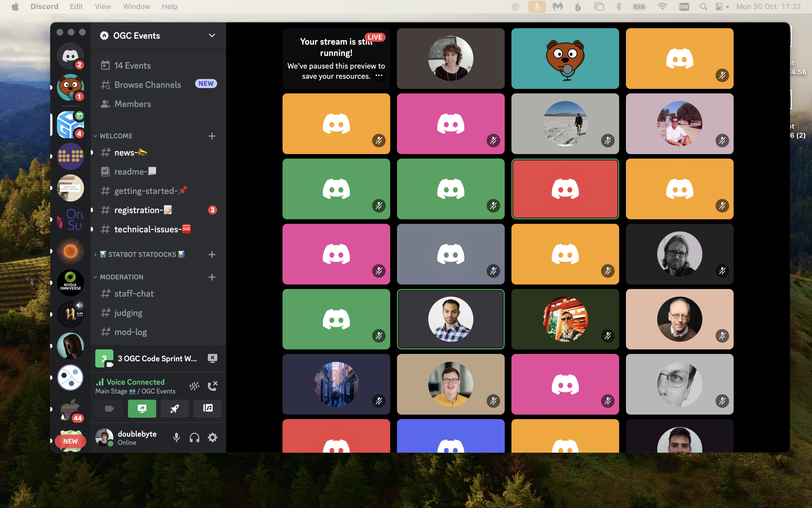Screen dimensions: 812x508
Task: Expand the STATBOT STATDOCKS category
Action: point(95,255)
